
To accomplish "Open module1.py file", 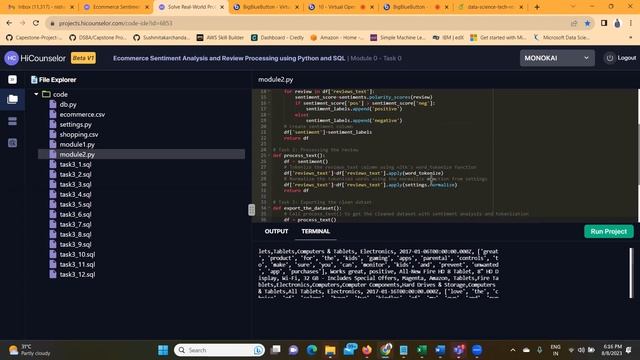I will tap(77, 144).
